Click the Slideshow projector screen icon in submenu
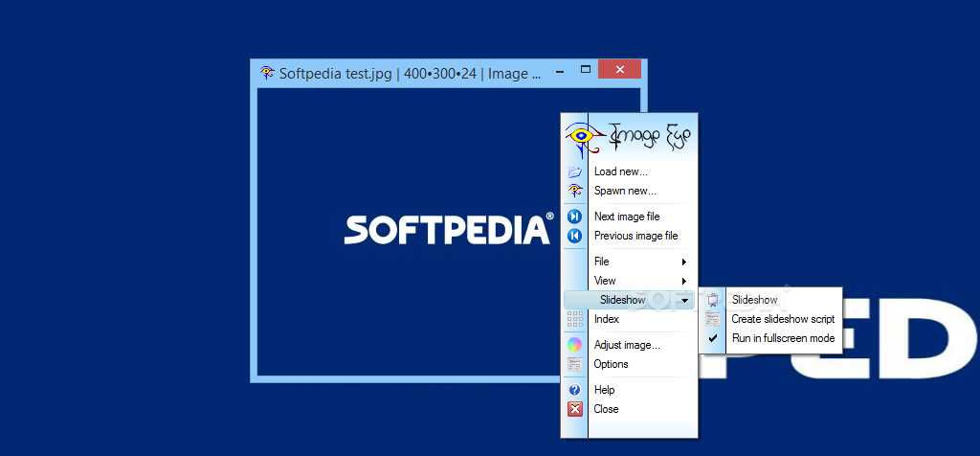 pos(712,300)
